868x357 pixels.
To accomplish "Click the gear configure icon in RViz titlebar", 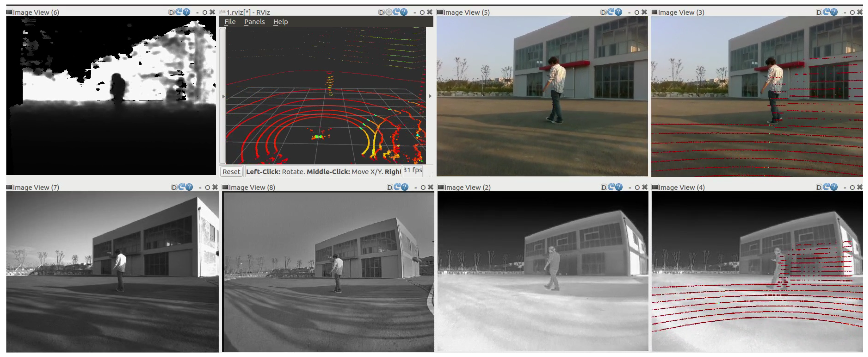I will 388,12.
